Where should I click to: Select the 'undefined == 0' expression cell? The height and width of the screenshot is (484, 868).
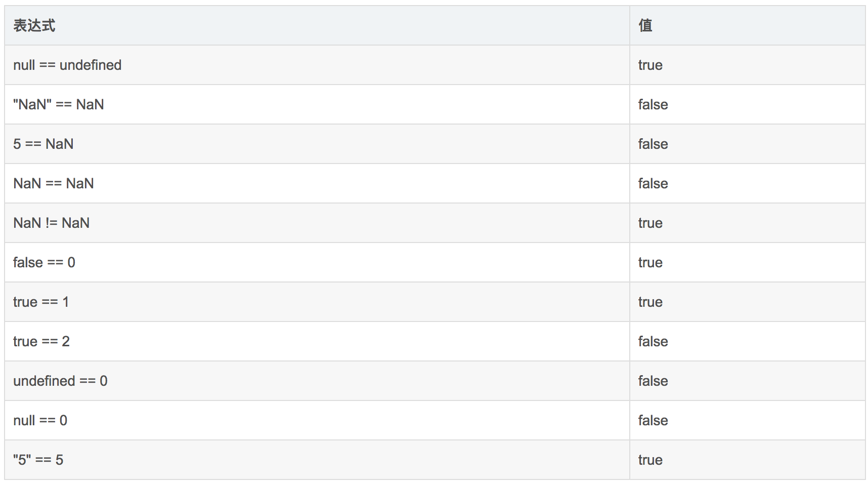point(60,381)
